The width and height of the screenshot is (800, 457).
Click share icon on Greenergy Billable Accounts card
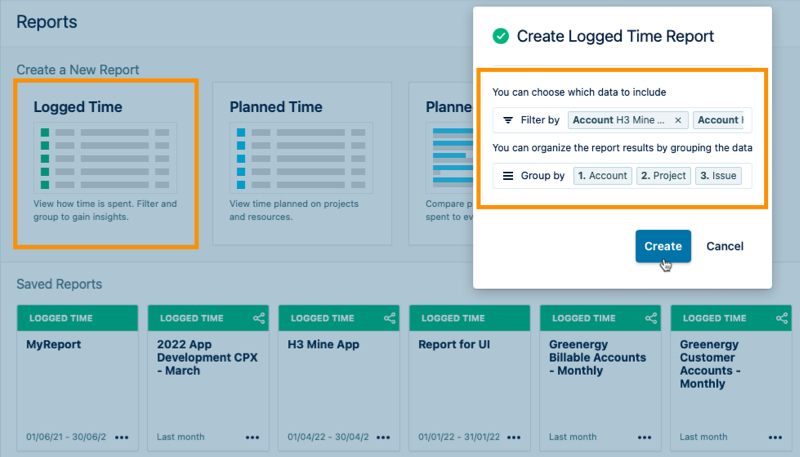click(x=651, y=318)
